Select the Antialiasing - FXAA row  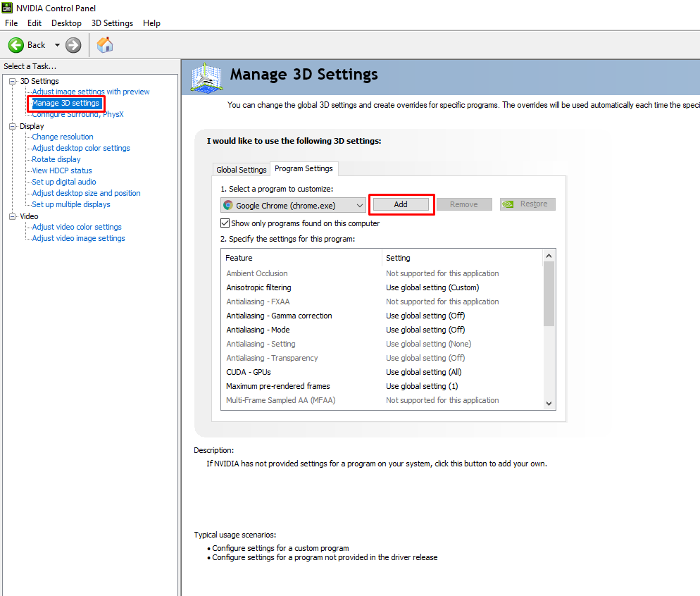[382, 302]
